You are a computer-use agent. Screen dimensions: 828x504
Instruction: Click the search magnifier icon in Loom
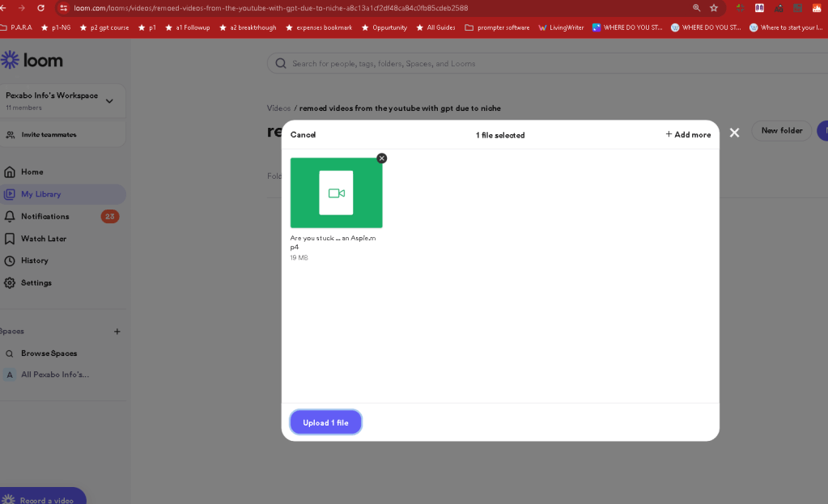pos(281,63)
